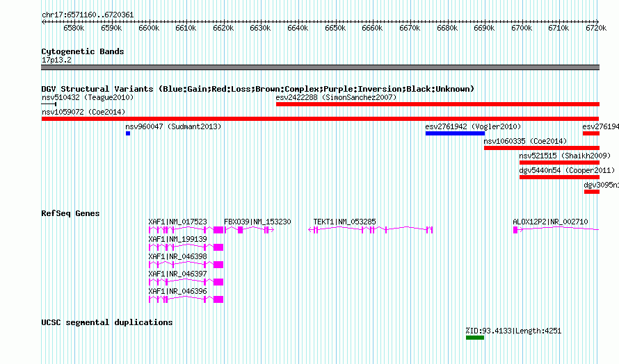Click the 6630k ruler position label
The image size is (619, 364).
[x=260, y=28]
